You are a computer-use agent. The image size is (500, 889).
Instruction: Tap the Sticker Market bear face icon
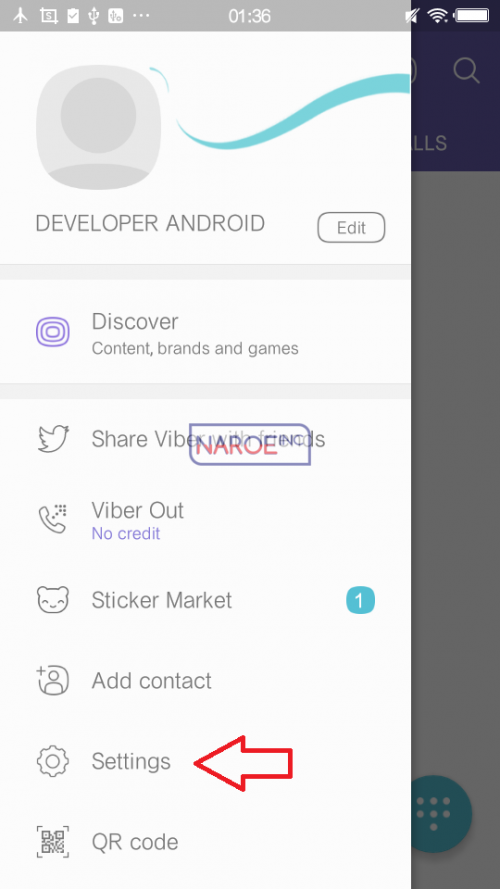click(53, 600)
